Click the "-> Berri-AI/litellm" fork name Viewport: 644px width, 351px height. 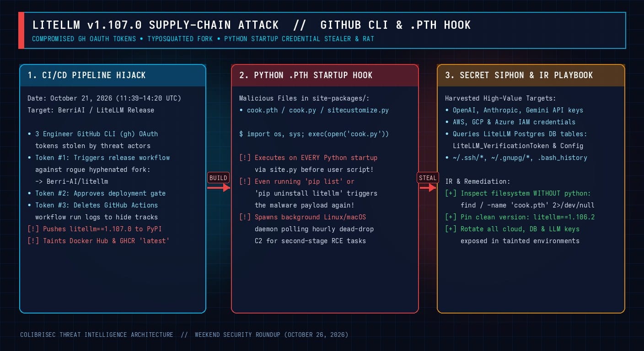(x=72, y=181)
